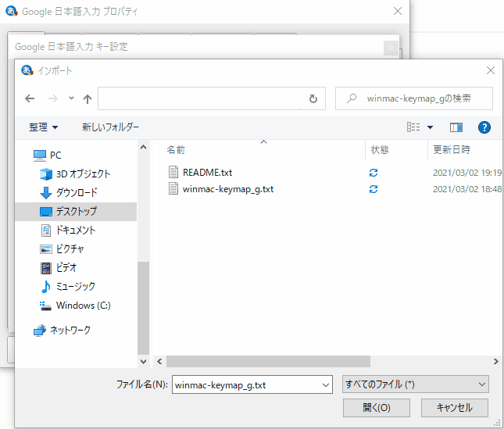The image size is (504, 429).
Task: Select README.txt file
Action: pyautogui.click(x=207, y=173)
